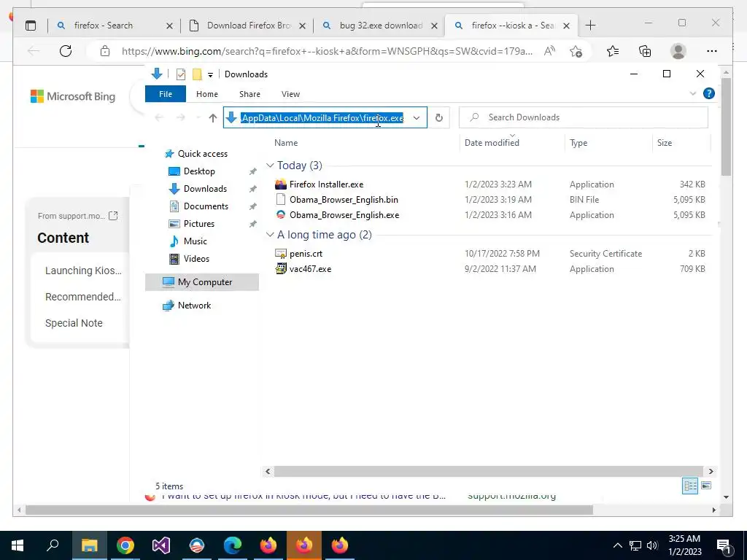Switch to bug 32.exe download tab

click(379, 26)
